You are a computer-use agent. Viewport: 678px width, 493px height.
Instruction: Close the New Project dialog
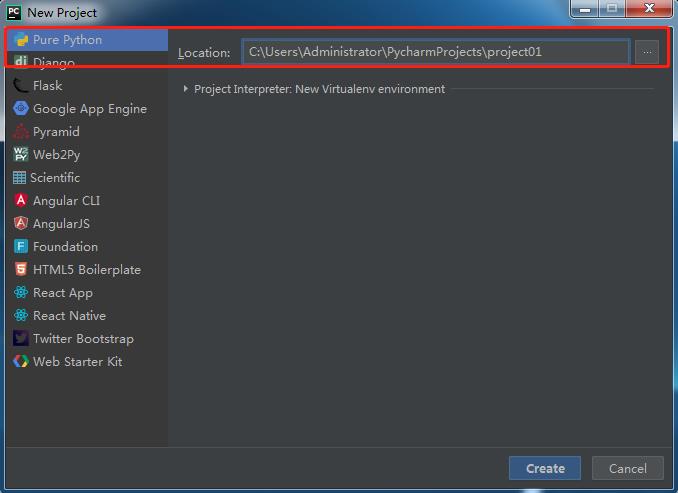(649, 8)
